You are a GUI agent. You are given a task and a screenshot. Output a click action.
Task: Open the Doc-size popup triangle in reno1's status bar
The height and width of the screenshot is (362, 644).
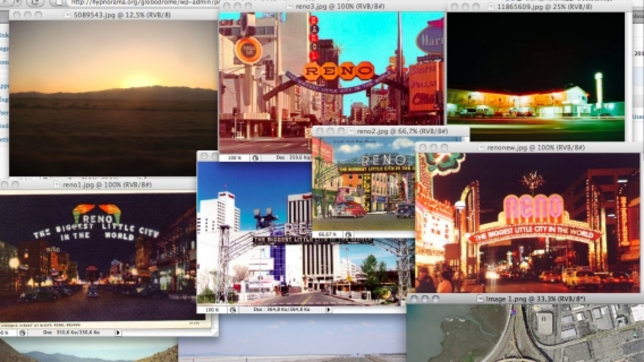click(x=118, y=333)
